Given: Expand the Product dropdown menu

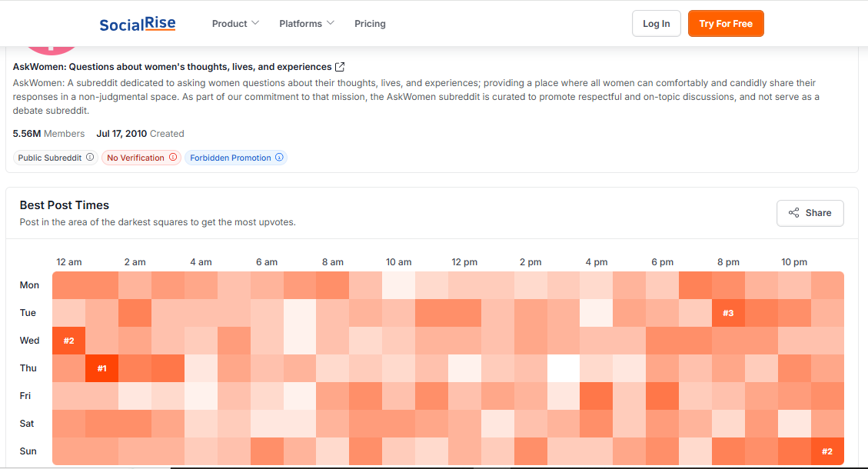Looking at the screenshot, I should [x=235, y=24].
